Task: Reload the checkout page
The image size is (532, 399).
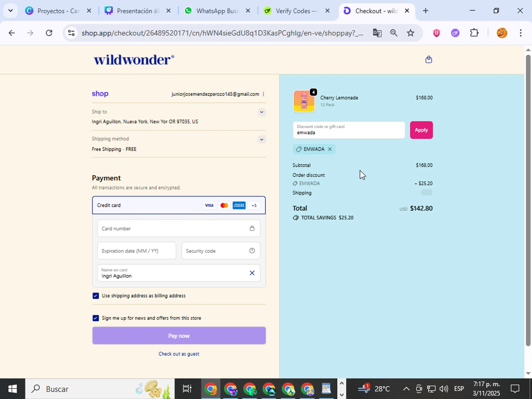Action: (x=49, y=33)
